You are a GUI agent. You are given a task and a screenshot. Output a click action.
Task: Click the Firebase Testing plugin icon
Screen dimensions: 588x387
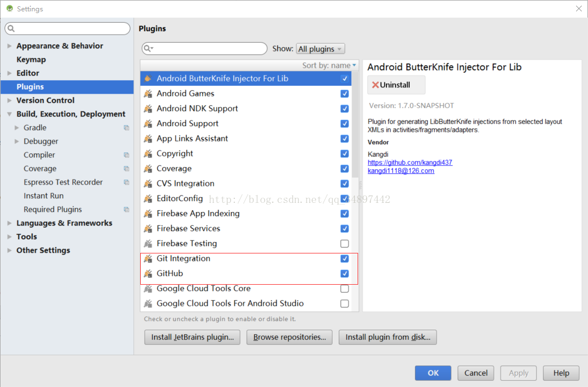point(148,244)
